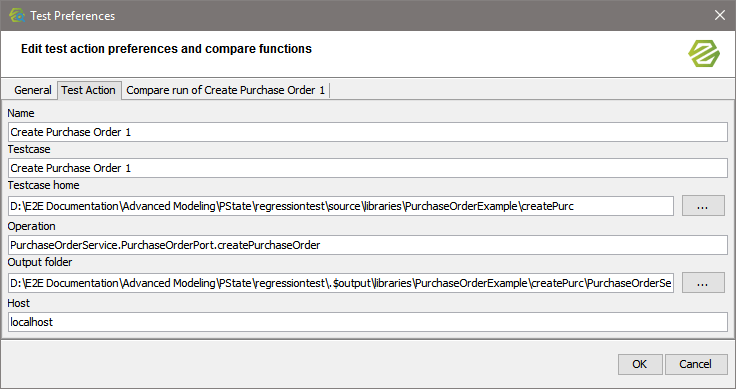Click the Operation field with createPurchaseOrder

pyautogui.click(x=368, y=245)
